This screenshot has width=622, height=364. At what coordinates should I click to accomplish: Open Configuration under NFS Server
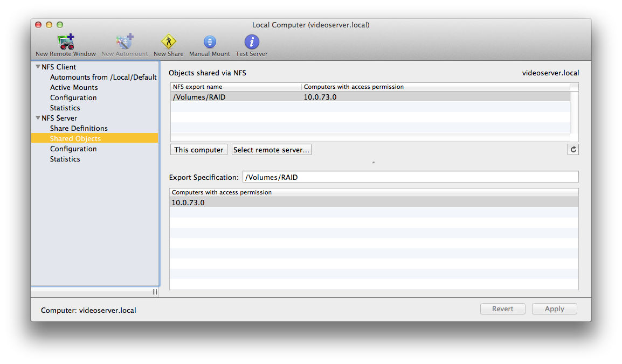[73, 149]
